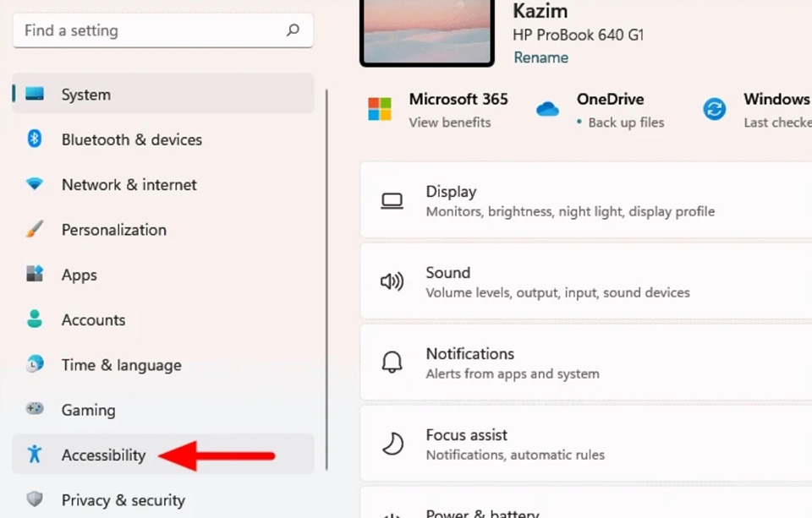Click the OneDrive cloud icon
The height and width of the screenshot is (518, 812).
547,109
